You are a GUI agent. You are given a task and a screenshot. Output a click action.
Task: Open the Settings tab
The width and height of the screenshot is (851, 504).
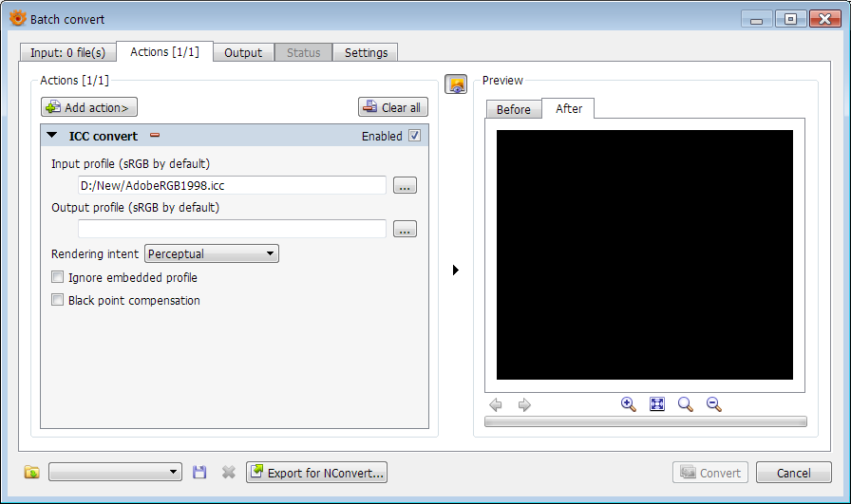click(366, 52)
